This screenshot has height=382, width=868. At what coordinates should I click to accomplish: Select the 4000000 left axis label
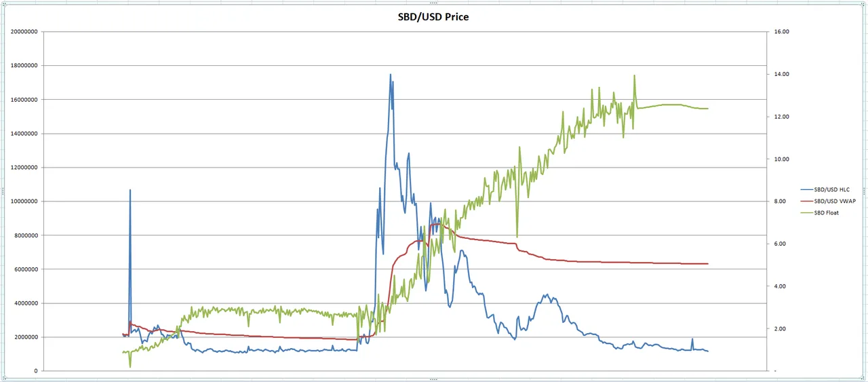(24, 303)
